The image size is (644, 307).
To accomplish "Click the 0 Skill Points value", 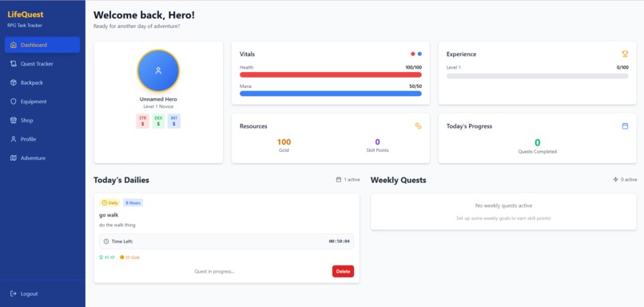I will 377,142.
